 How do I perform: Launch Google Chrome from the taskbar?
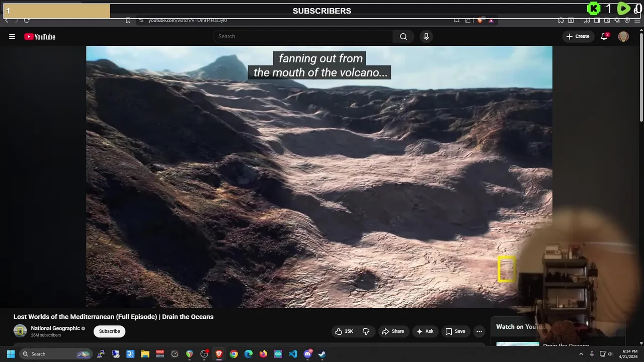(x=233, y=354)
